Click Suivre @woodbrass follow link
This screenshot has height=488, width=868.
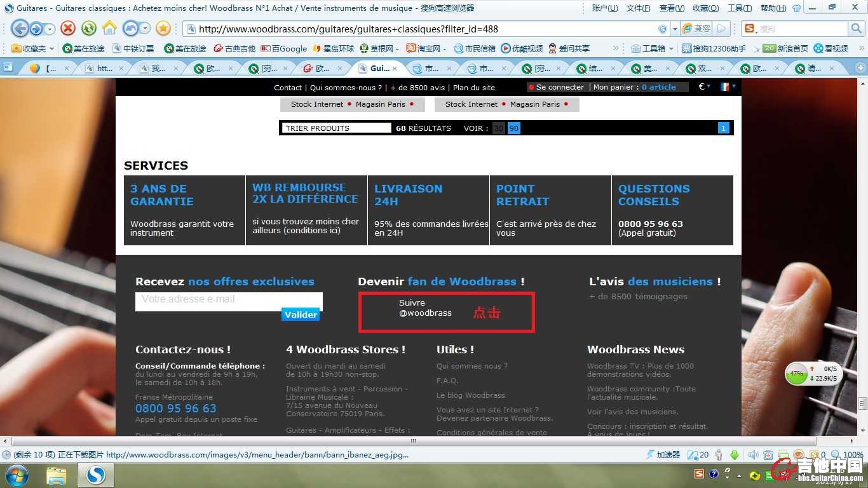coord(425,308)
